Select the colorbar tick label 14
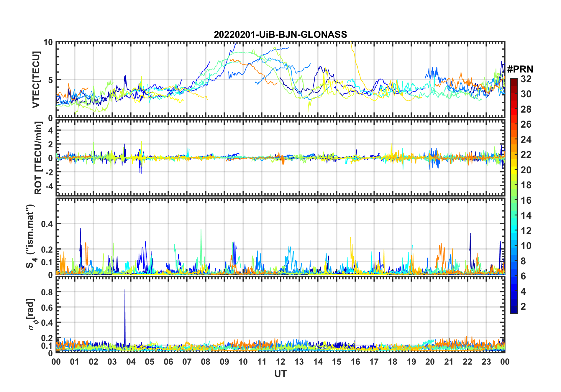This screenshot has height=392, width=561. [x=526, y=215]
